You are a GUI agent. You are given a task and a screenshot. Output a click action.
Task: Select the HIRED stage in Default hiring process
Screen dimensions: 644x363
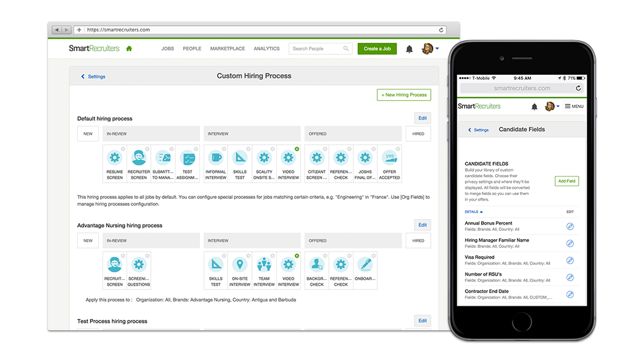[418, 134]
